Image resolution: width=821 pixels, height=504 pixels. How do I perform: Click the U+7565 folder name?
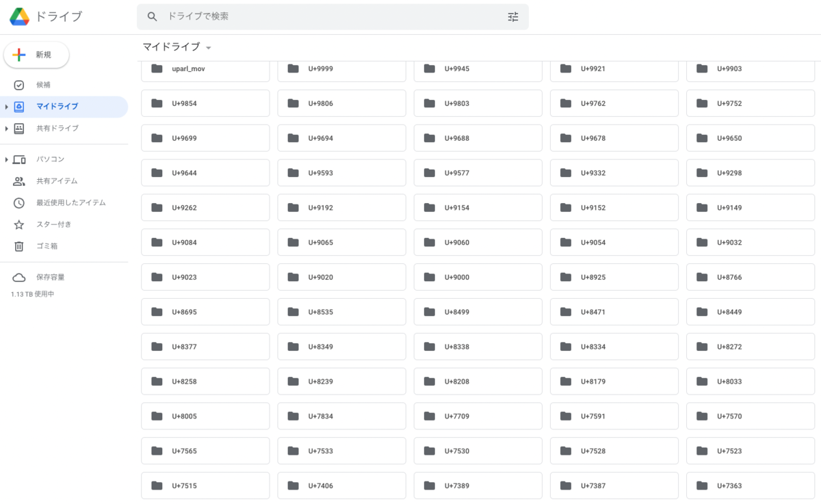[x=184, y=451]
